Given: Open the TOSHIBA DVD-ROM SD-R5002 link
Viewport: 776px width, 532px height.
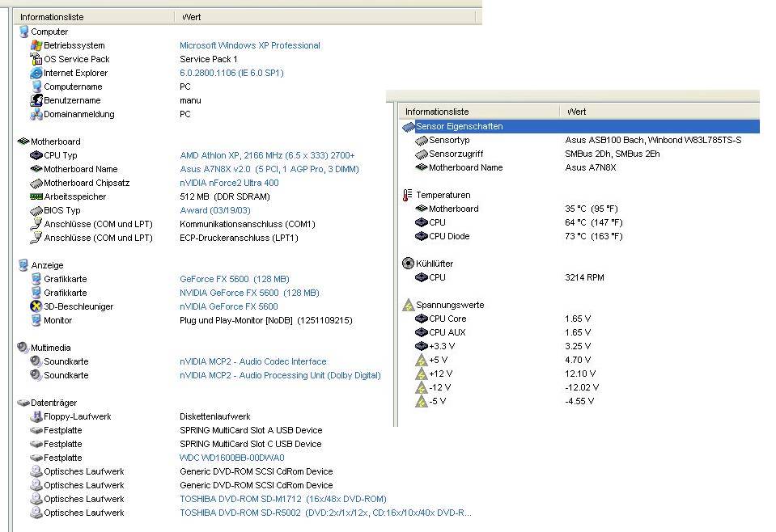Looking at the screenshot, I should tap(325, 513).
